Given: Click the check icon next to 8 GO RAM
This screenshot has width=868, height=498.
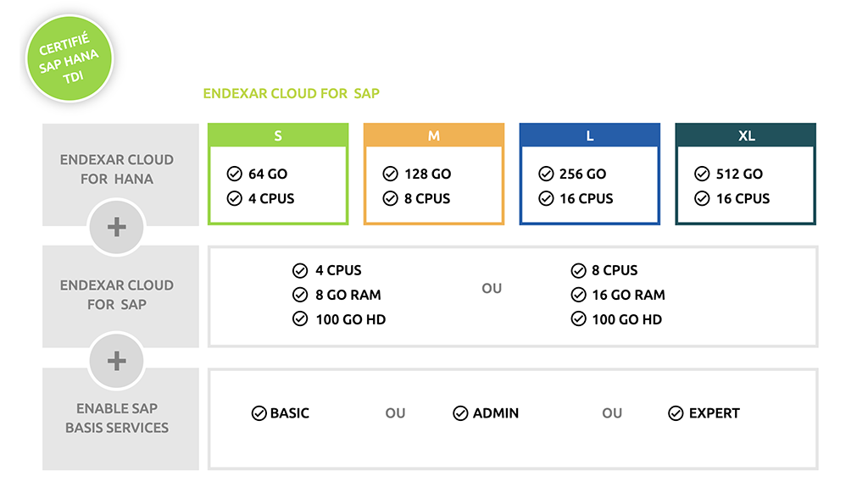Looking at the screenshot, I should point(300,295).
